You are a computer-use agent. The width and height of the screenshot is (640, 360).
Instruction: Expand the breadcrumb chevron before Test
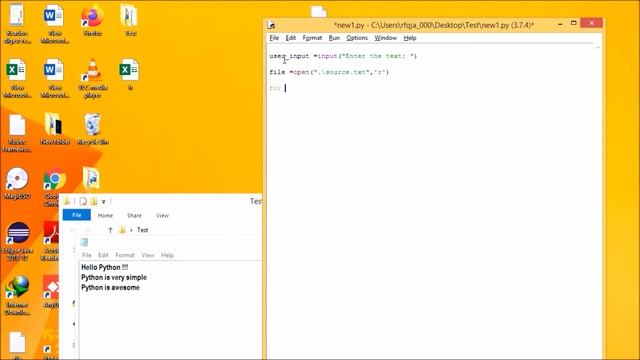point(131,230)
